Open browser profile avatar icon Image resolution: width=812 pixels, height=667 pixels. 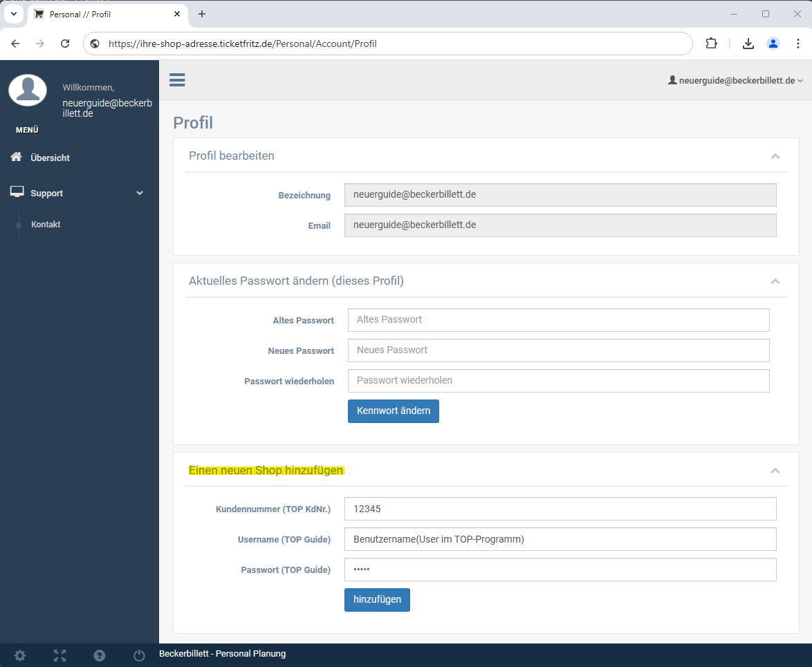[773, 44]
